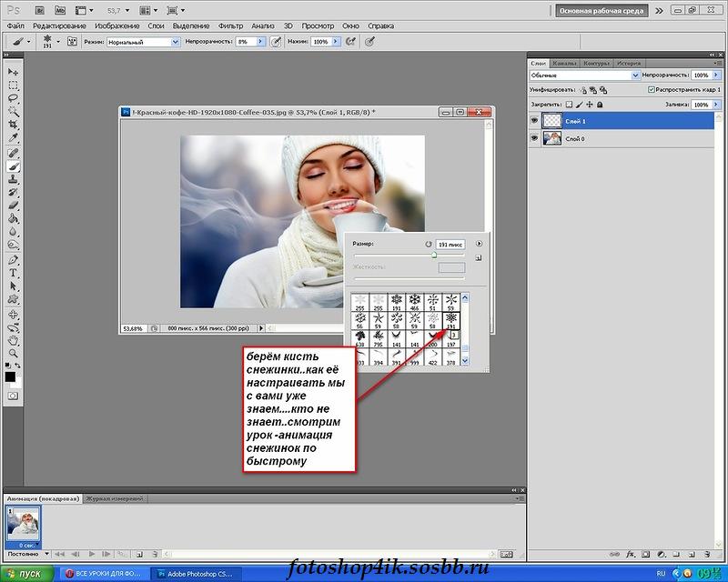The height and width of the screenshot is (582, 728).
Task: Open the Режим blend mode dropdown
Action: pyautogui.click(x=143, y=42)
